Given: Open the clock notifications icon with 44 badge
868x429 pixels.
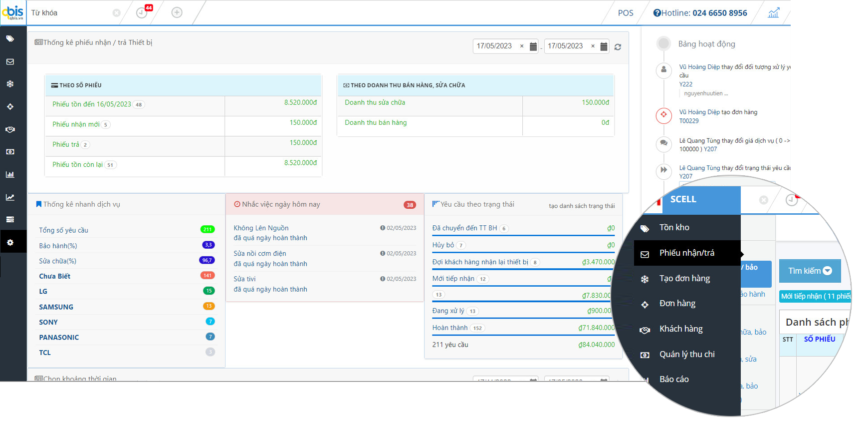Looking at the screenshot, I should 142,12.
